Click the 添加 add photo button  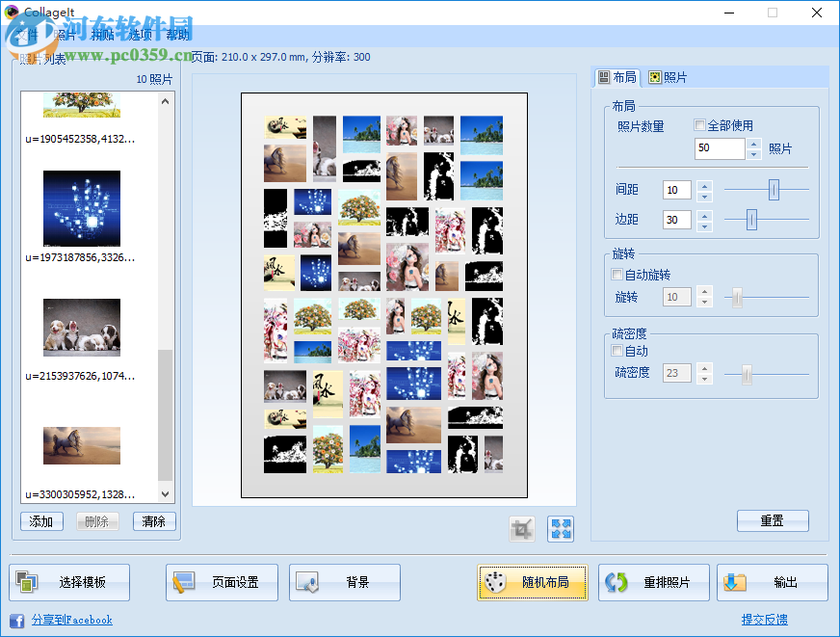(x=41, y=520)
